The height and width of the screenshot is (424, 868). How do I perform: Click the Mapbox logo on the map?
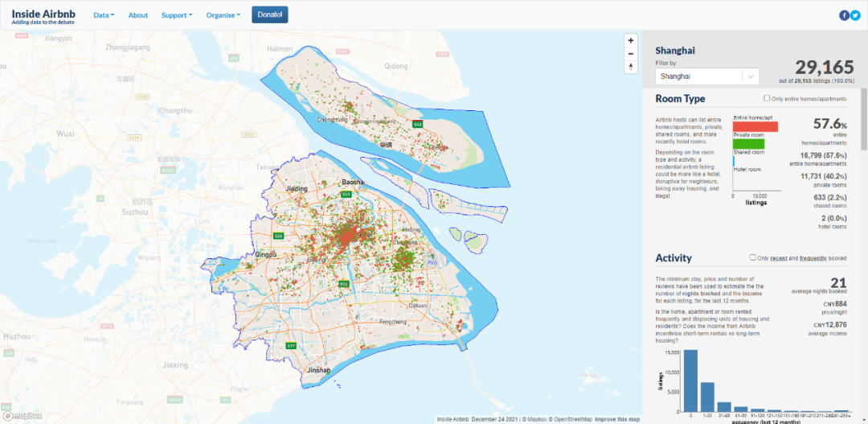point(21,415)
